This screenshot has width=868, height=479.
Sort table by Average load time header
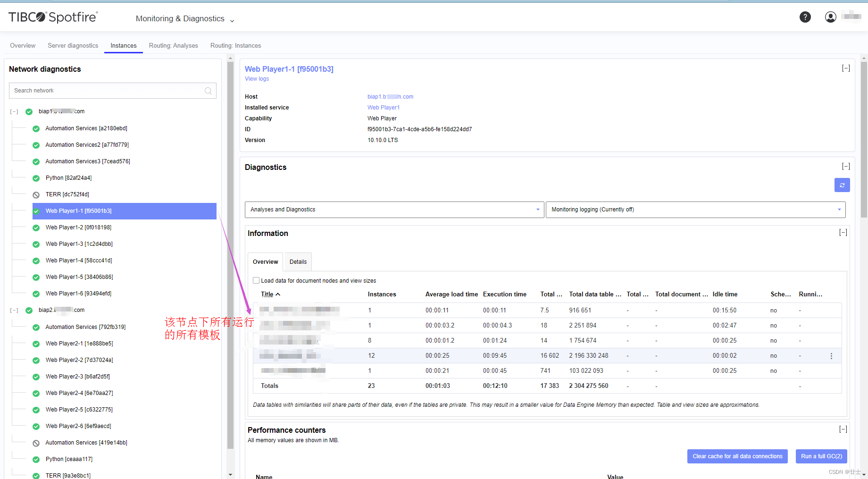click(451, 294)
